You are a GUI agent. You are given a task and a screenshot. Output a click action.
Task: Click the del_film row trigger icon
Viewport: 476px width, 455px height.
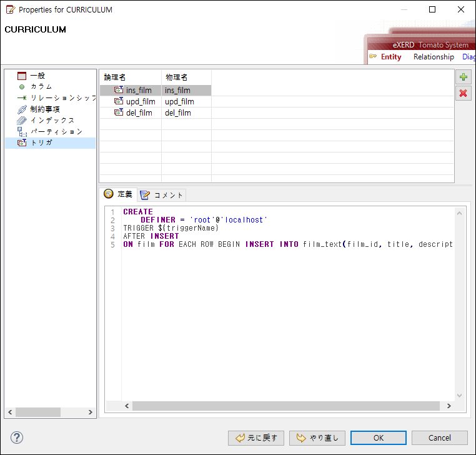click(119, 112)
